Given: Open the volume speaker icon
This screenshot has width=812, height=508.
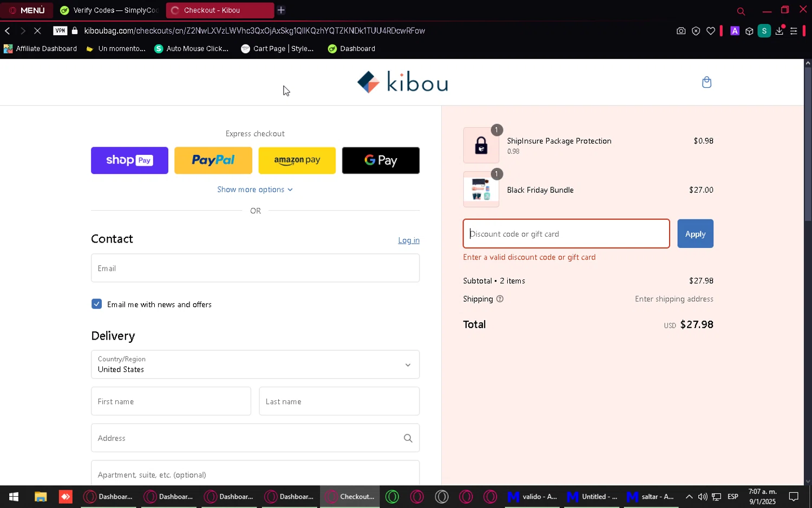Looking at the screenshot, I should [x=703, y=497].
